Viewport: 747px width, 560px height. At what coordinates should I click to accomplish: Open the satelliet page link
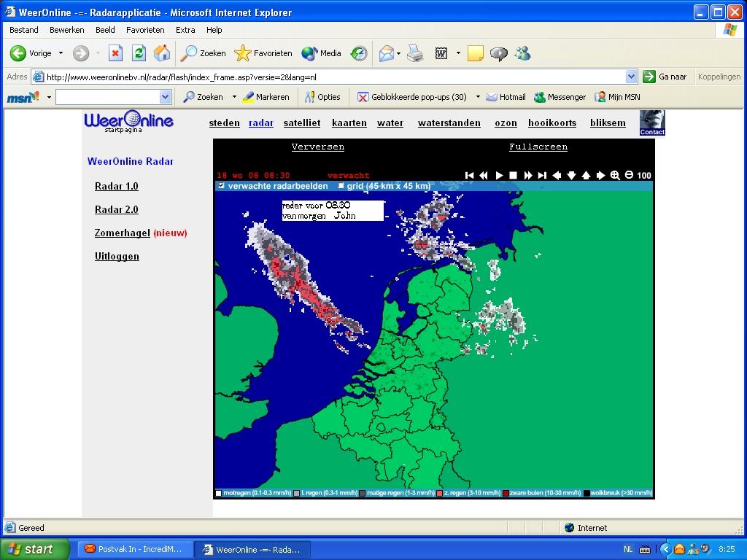[301, 122]
